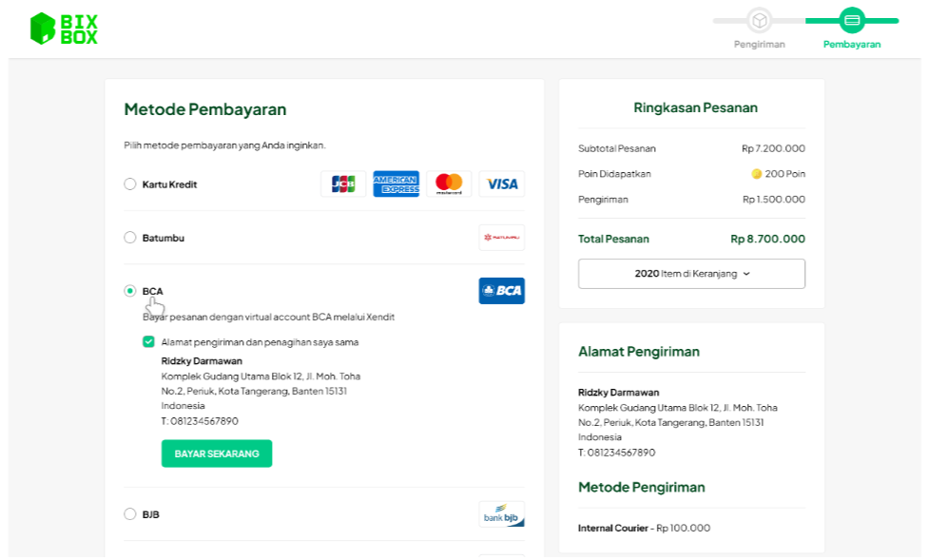This screenshot has height=560, width=927.
Task: Click the gold coin points icon
Action: tap(757, 174)
